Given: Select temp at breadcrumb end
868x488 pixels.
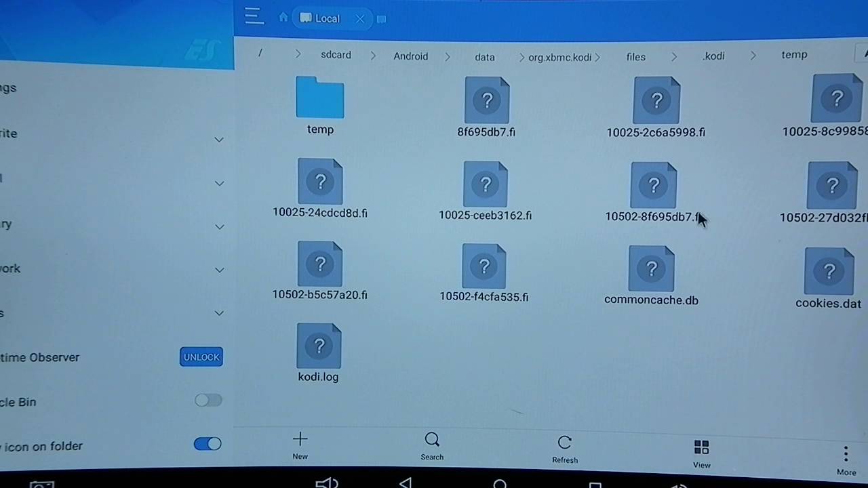Looking at the screenshot, I should [794, 55].
